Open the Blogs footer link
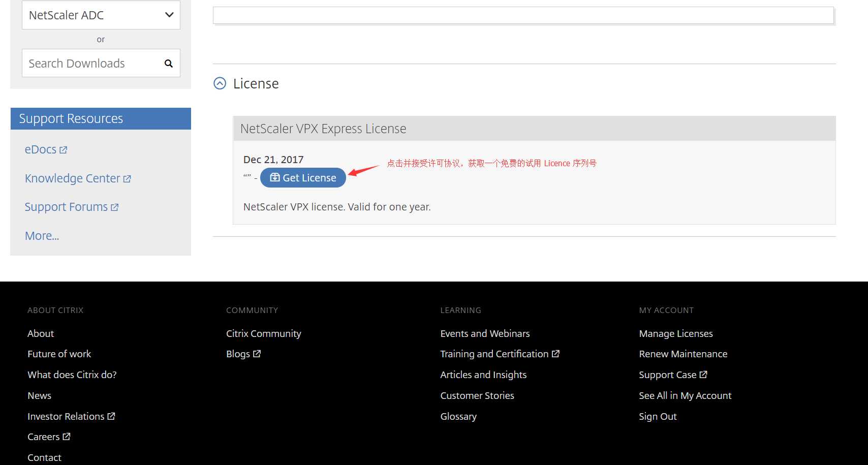 click(x=238, y=354)
